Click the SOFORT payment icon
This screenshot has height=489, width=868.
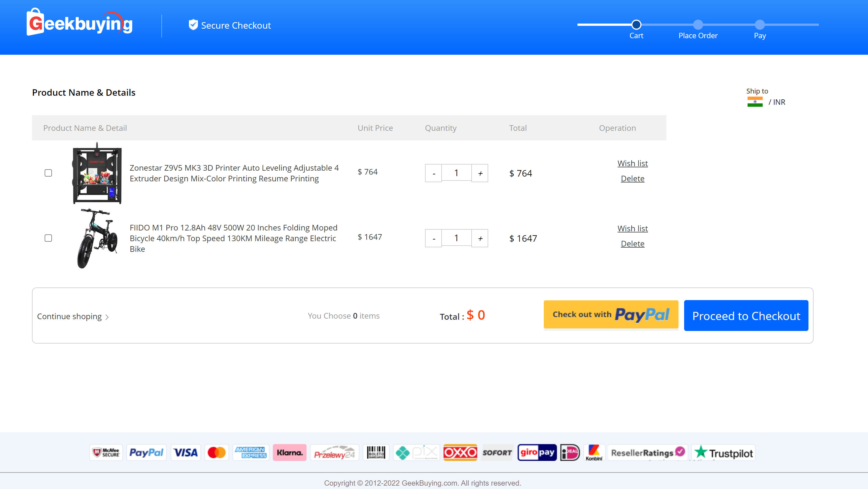tap(497, 452)
